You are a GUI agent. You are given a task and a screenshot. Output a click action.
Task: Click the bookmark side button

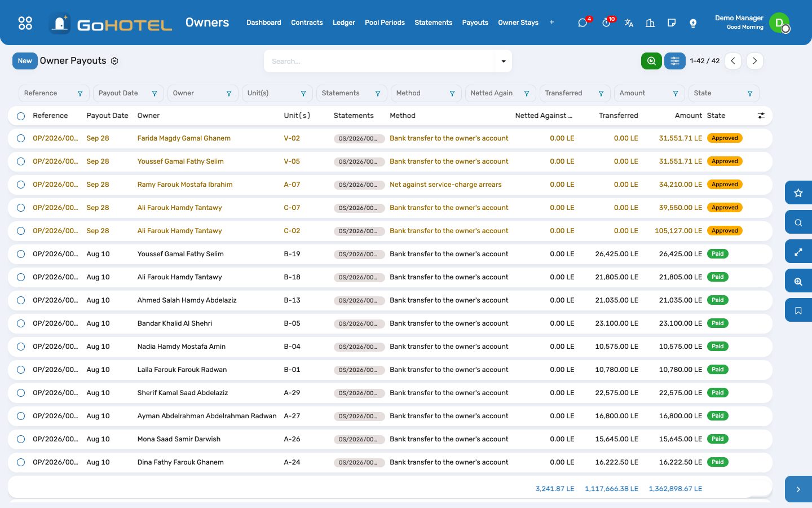pyautogui.click(x=798, y=310)
